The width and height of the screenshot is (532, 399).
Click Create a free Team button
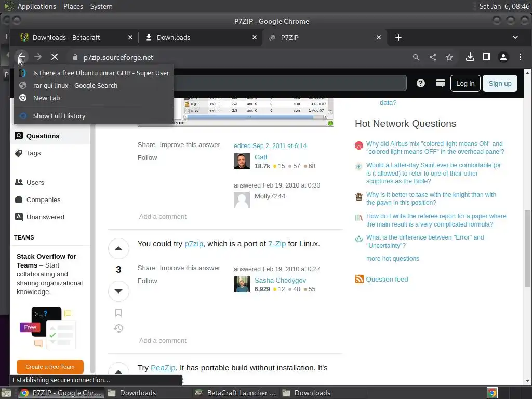[x=50, y=367]
